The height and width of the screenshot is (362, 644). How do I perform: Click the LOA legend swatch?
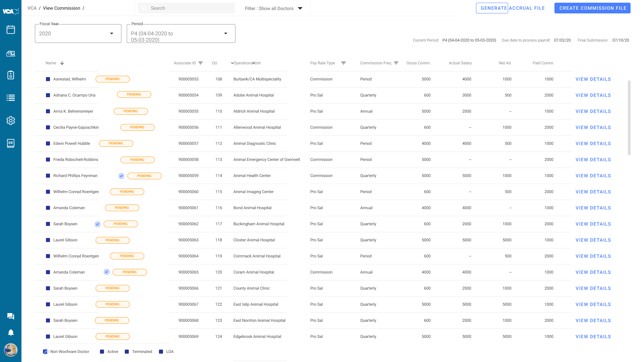point(161,352)
